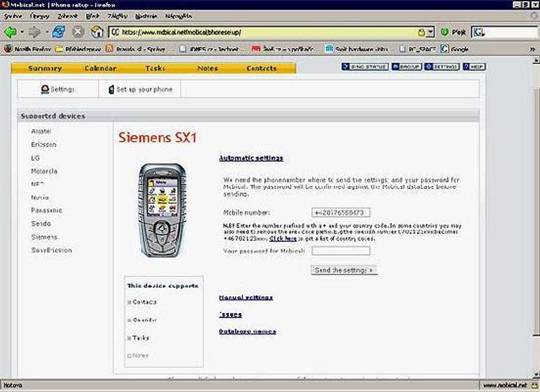Open the Back button history dropdown arrow

coord(22,32)
